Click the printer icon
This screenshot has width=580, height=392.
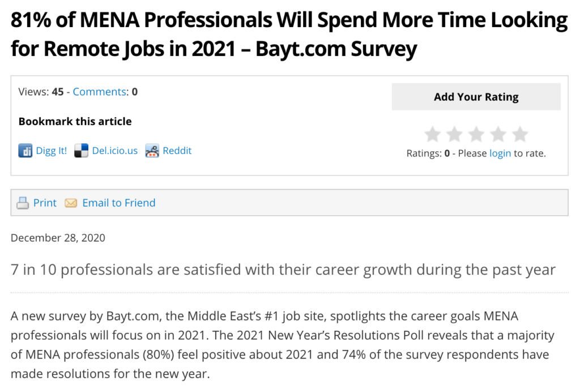(23, 203)
